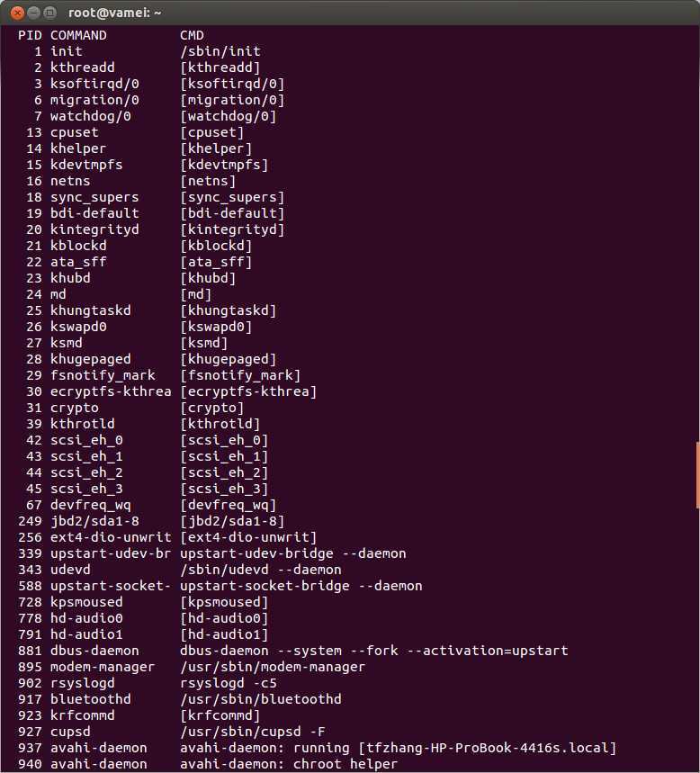Click the PID column header text
Image resolution: width=700 pixels, height=773 pixels.
(x=30, y=35)
